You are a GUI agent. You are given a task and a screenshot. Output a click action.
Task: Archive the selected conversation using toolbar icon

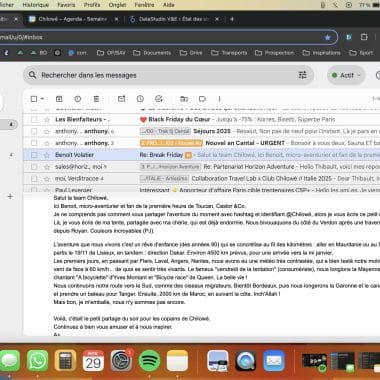(x=59, y=99)
